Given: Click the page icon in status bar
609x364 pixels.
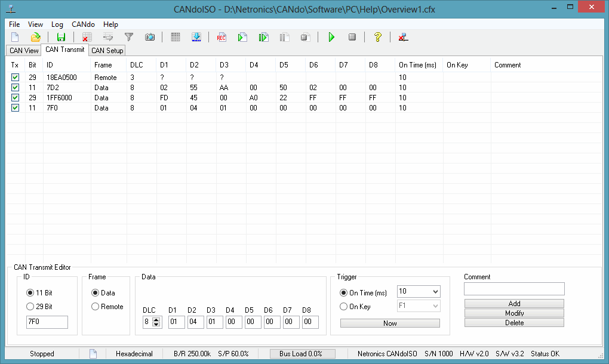Looking at the screenshot, I should coord(93,353).
